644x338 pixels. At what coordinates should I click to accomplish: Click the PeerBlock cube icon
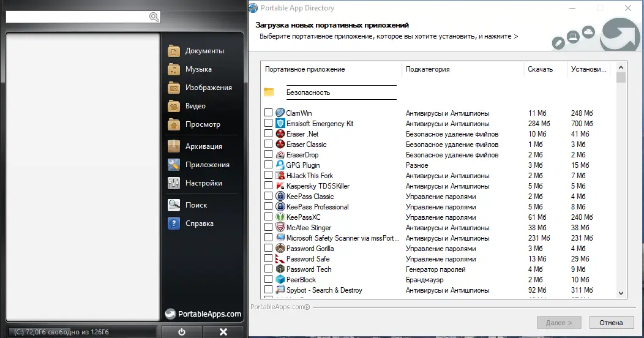[x=280, y=279]
